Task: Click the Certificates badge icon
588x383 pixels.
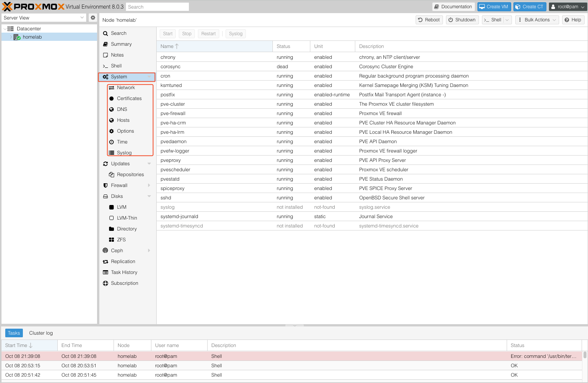Action: [x=112, y=99]
